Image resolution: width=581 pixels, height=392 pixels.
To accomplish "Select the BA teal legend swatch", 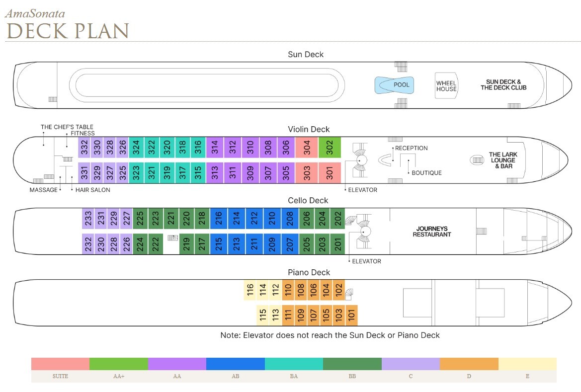I will tap(294, 364).
